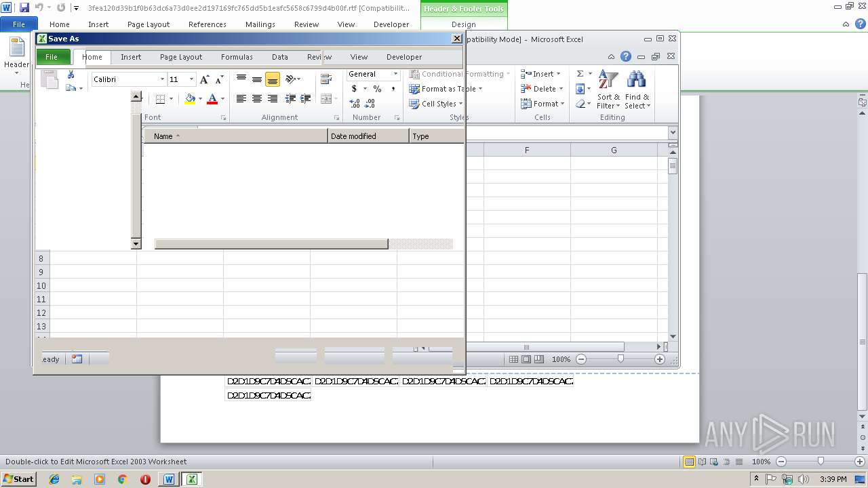Click Format as Table button
This screenshot has height=488, width=868.
(446, 89)
